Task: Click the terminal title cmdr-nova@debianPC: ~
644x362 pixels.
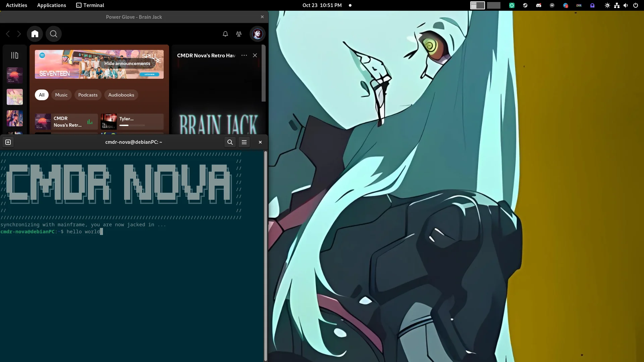Action: (133, 142)
